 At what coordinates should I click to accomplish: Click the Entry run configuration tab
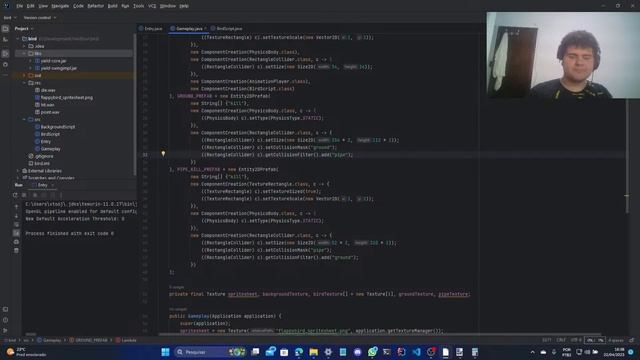pyautogui.click(x=42, y=185)
